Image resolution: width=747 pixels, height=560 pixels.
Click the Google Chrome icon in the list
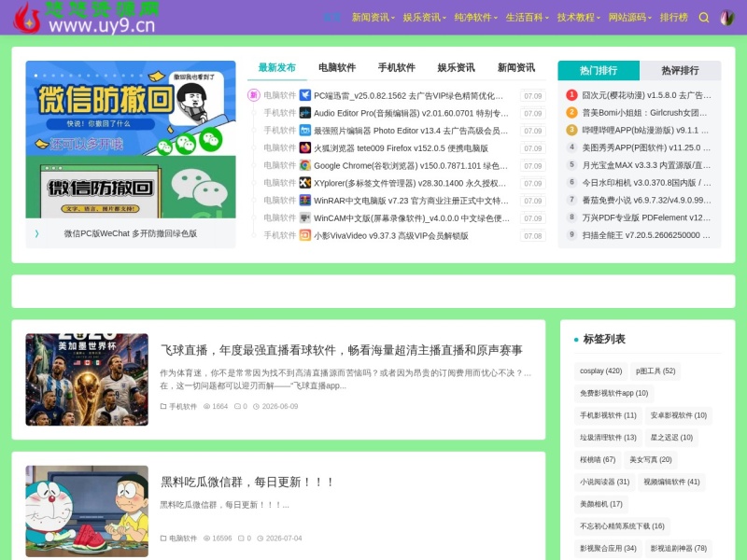pos(305,165)
